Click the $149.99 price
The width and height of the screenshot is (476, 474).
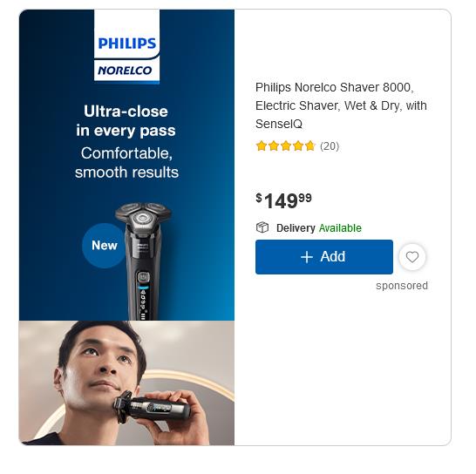tap(283, 200)
